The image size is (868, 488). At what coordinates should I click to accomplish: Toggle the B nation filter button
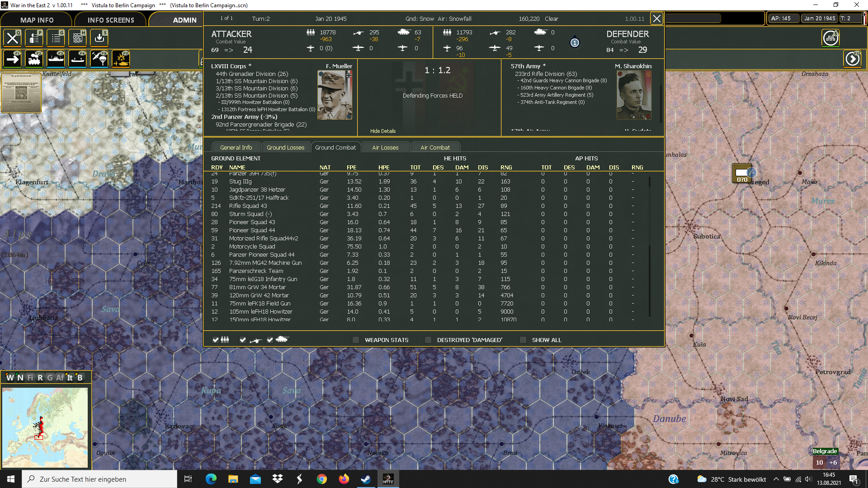point(80,378)
